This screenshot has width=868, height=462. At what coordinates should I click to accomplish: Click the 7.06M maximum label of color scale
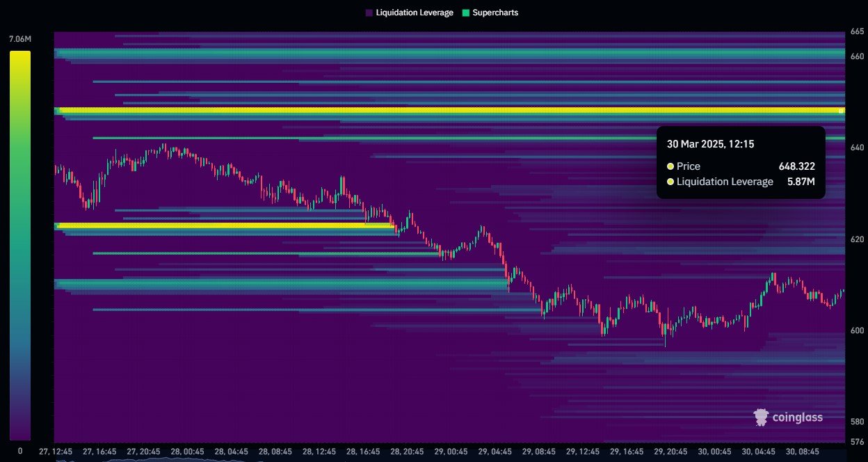coord(19,39)
